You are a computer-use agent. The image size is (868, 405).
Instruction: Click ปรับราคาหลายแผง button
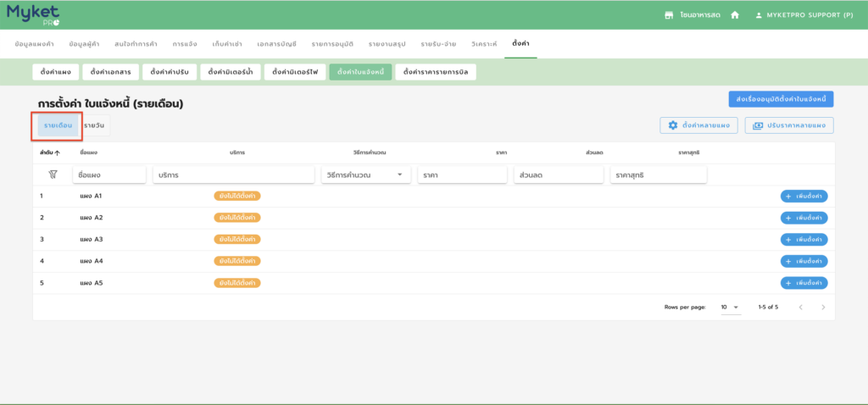789,125
